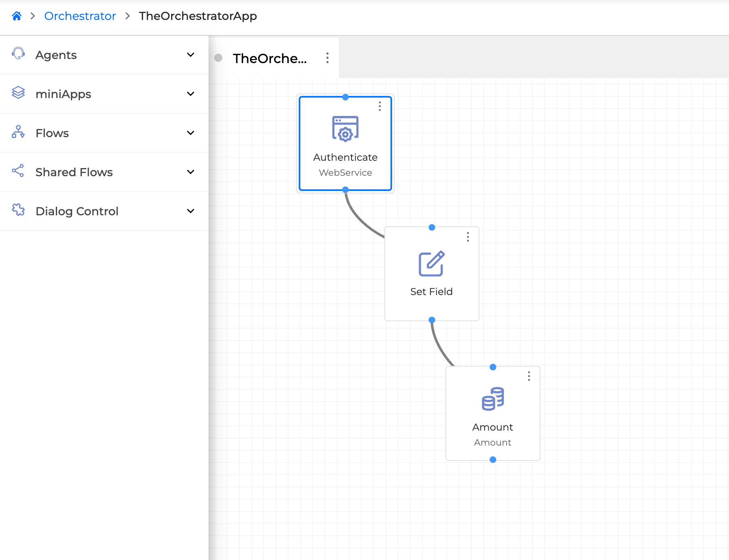Select the Amount coins icon
729x560 pixels.
click(493, 399)
